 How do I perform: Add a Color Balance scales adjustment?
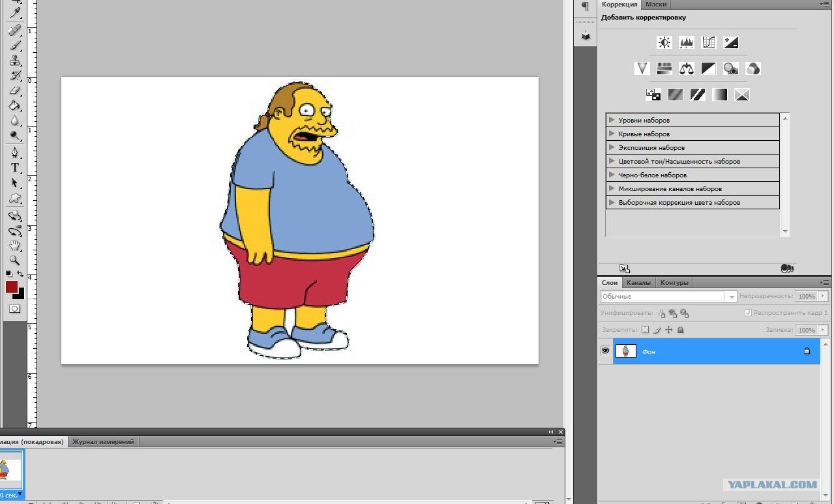click(687, 68)
